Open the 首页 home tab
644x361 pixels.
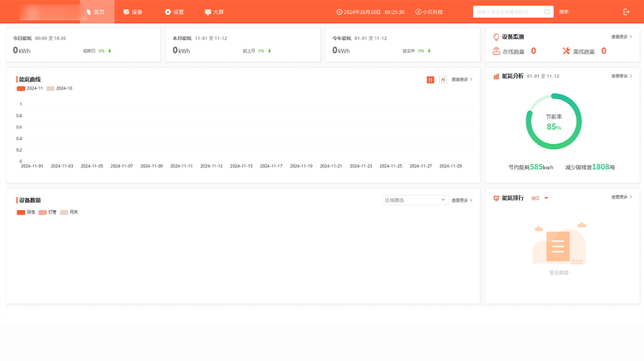pyautogui.click(x=97, y=12)
